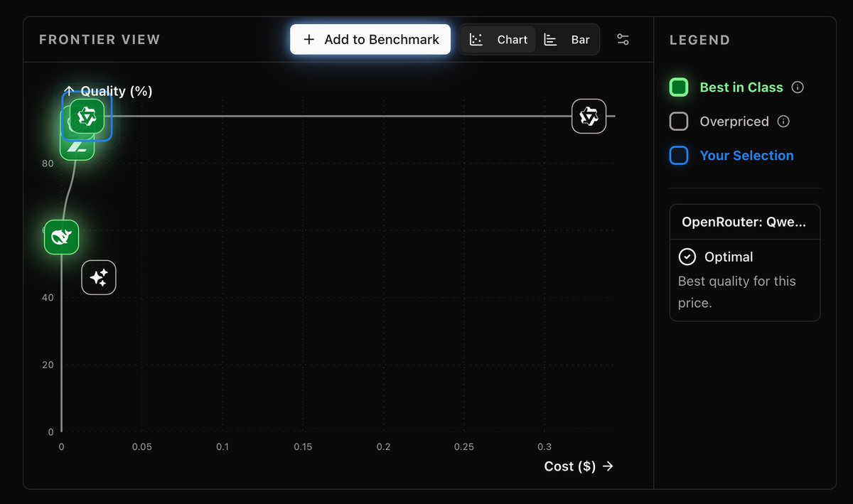Viewport: 853px width, 504px height.
Task: Switch to Chart view
Action: coord(500,40)
